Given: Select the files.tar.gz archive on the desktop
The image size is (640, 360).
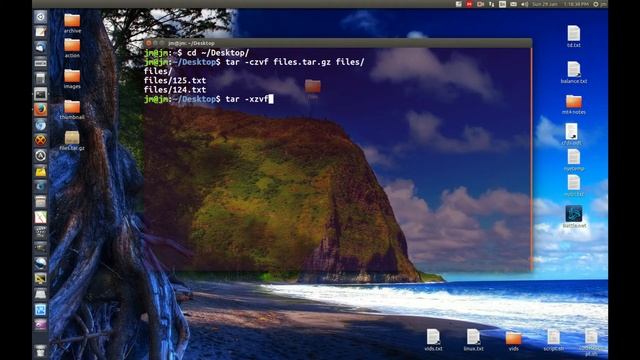Looking at the screenshot, I should pos(72,141).
